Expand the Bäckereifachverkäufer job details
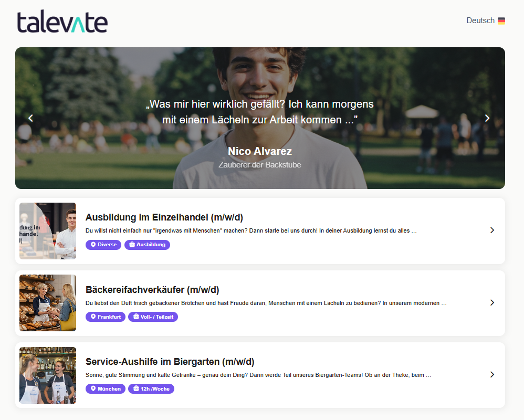Viewport: 524px width, 420px height. [x=492, y=302]
